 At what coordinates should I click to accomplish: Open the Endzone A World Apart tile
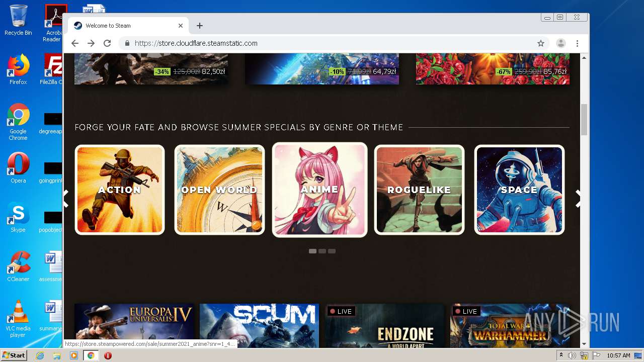click(x=384, y=325)
